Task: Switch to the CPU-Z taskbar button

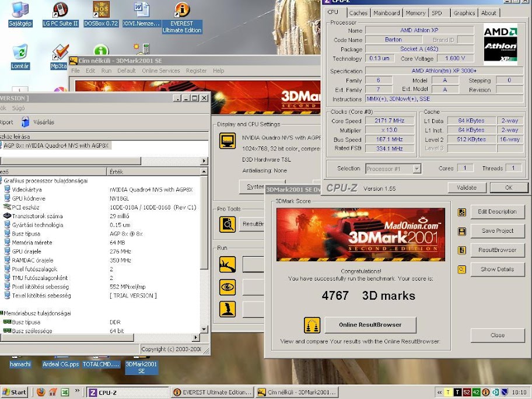Action: pos(127,392)
